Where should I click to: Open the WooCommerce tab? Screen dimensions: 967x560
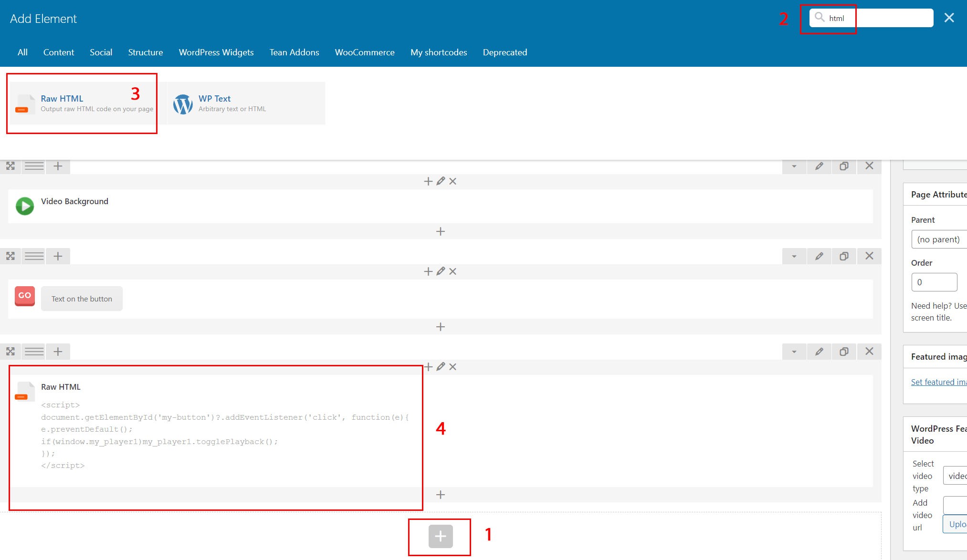(x=365, y=52)
